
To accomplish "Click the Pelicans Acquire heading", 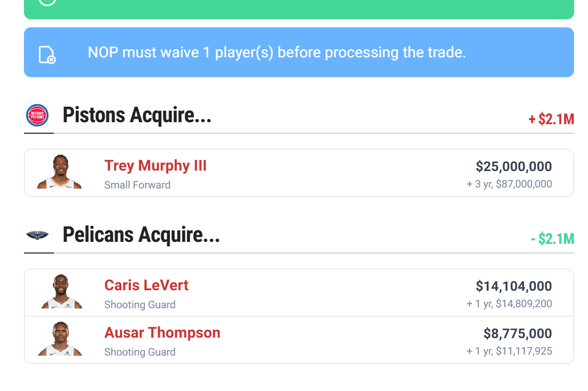I will coord(141,235).
